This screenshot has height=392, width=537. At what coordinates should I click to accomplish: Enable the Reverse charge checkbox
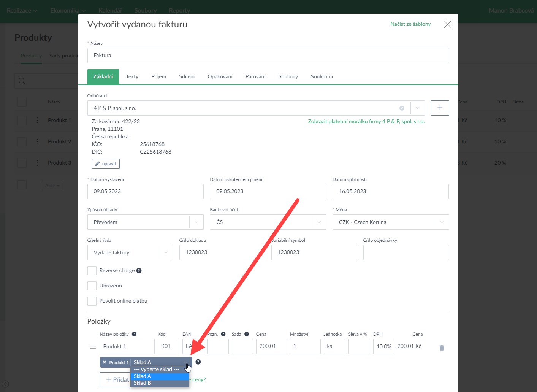click(x=92, y=271)
